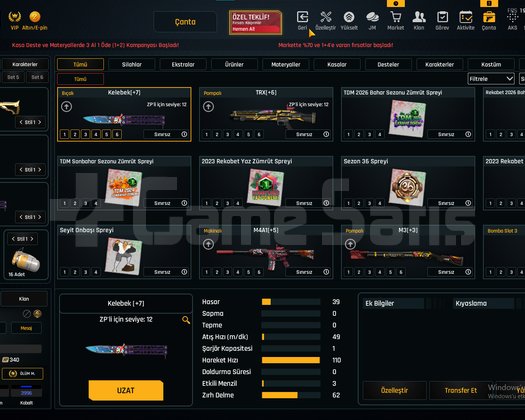Click the Zırh Delme stat bar
Image resolution: width=525 pixels, height=420 pixels.
coord(291,395)
